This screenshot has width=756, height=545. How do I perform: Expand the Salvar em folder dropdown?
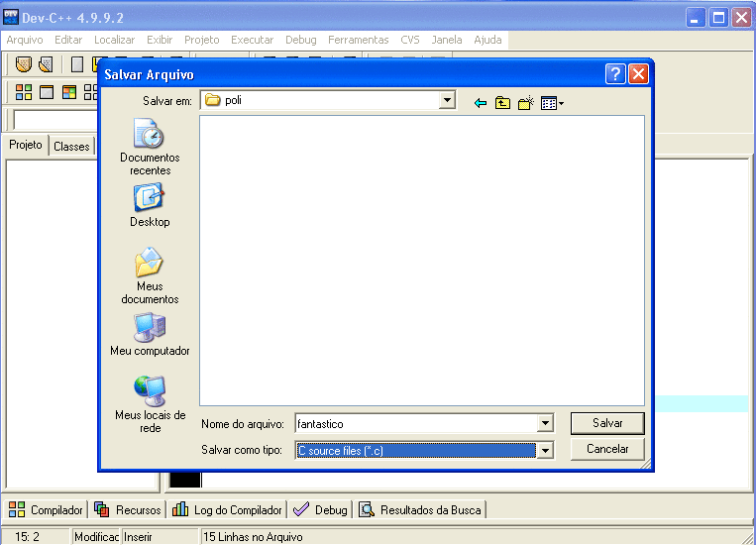point(447,101)
